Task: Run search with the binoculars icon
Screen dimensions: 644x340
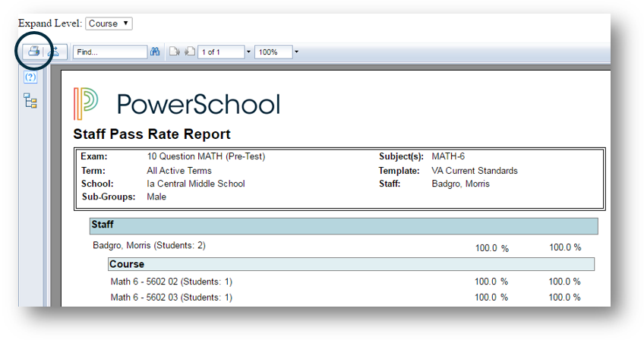Action: (x=155, y=52)
